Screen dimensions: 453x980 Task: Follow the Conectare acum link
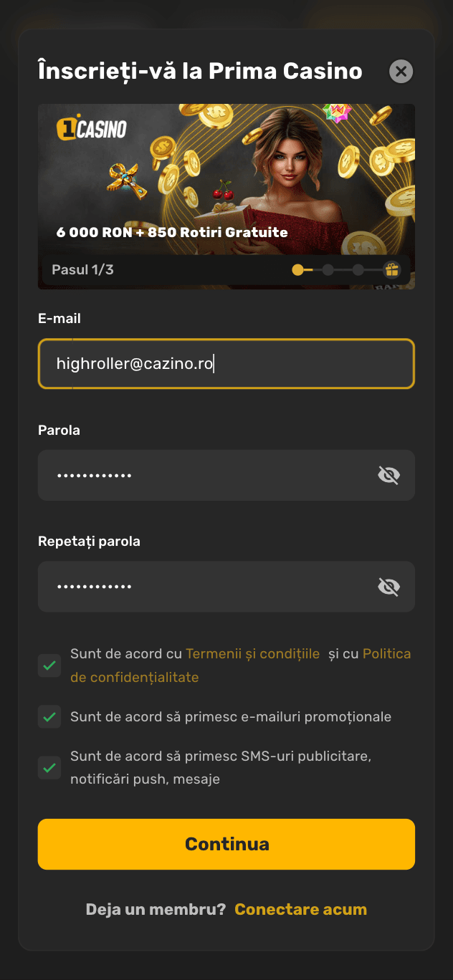coord(300,909)
